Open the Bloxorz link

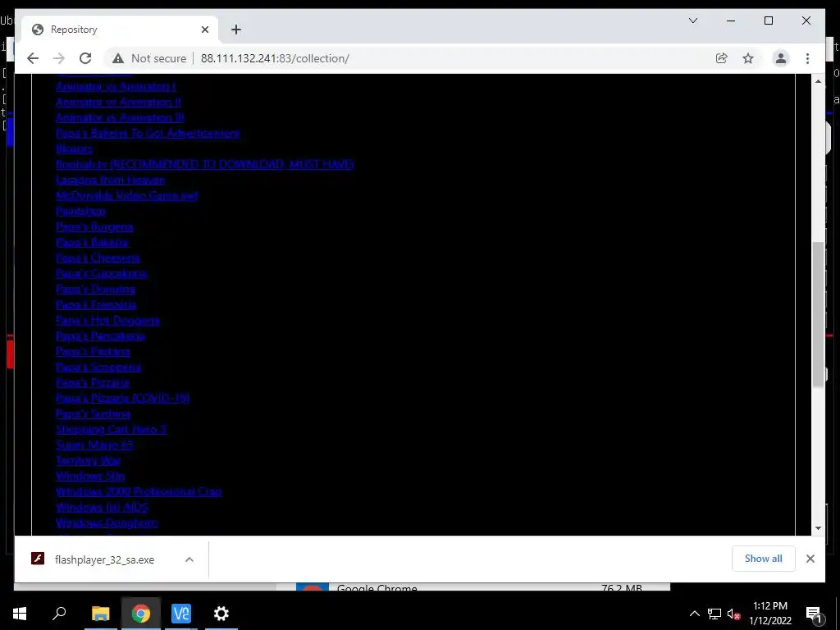[x=74, y=148]
